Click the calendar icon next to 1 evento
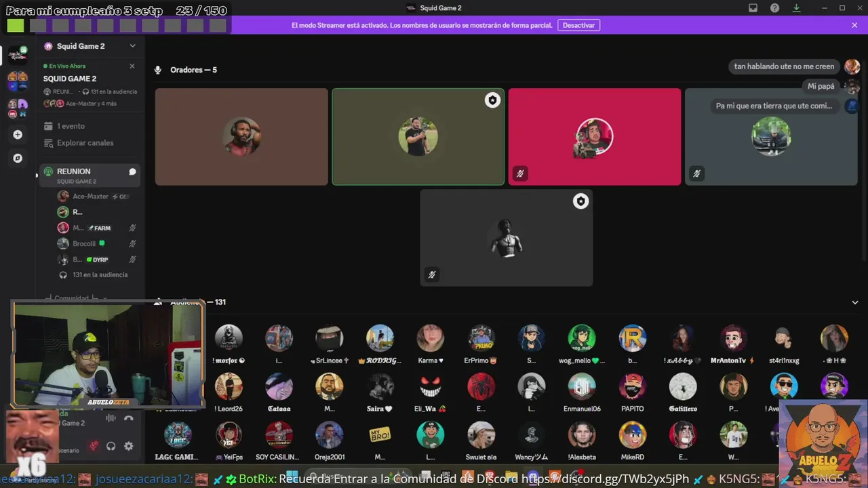This screenshot has width=868, height=488. pos(48,126)
